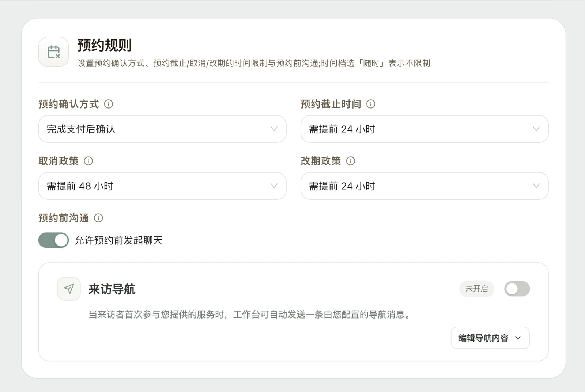Image resolution: width=585 pixels, height=392 pixels.
Task: Click the 来访导航 paper plane icon
Action: coord(69,289)
